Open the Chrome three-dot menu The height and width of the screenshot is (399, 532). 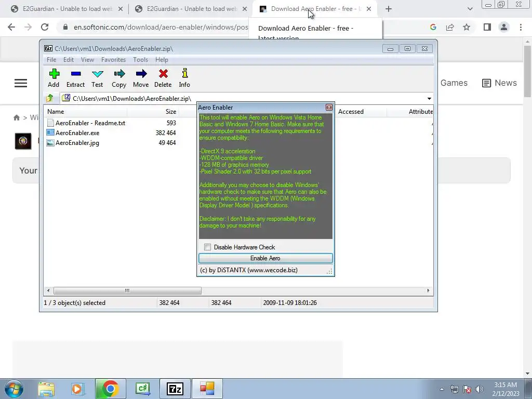[x=521, y=27]
